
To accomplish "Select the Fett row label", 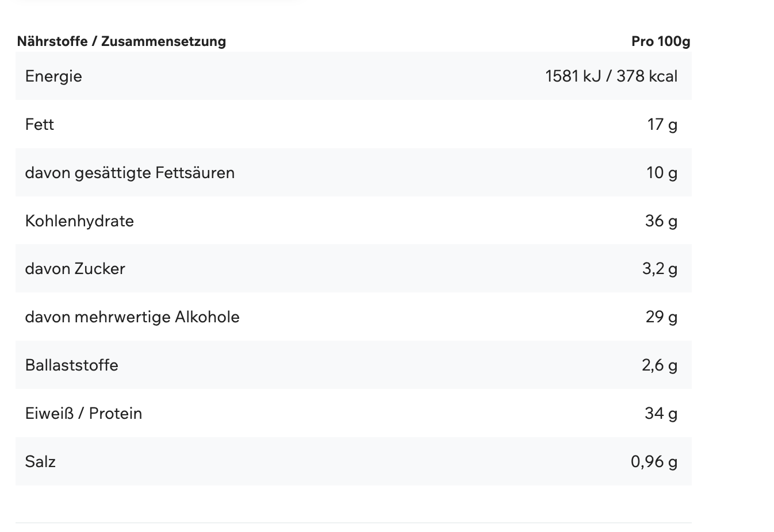I will click(40, 125).
